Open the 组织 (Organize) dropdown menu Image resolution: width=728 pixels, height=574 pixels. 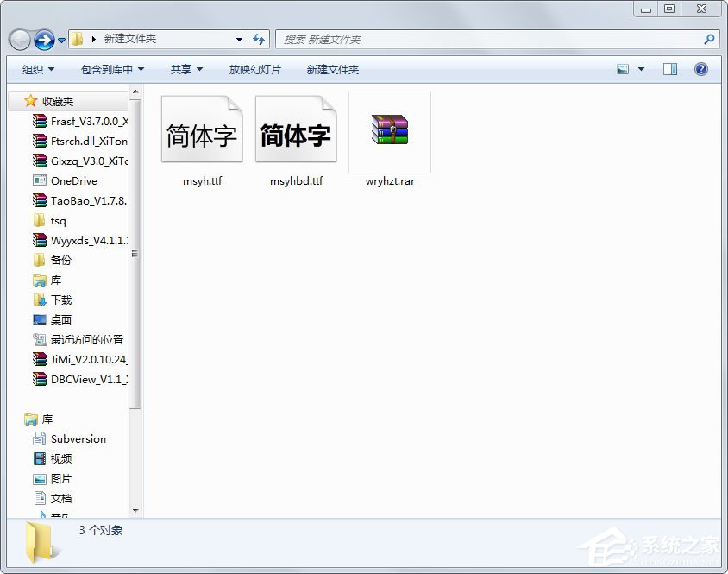pos(36,69)
